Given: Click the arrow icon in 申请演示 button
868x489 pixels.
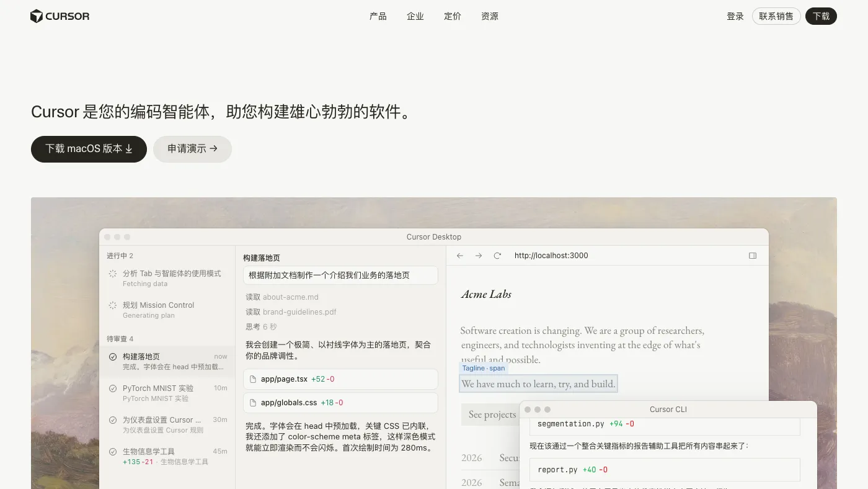Looking at the screenshot, I should [x=213, y=149].
